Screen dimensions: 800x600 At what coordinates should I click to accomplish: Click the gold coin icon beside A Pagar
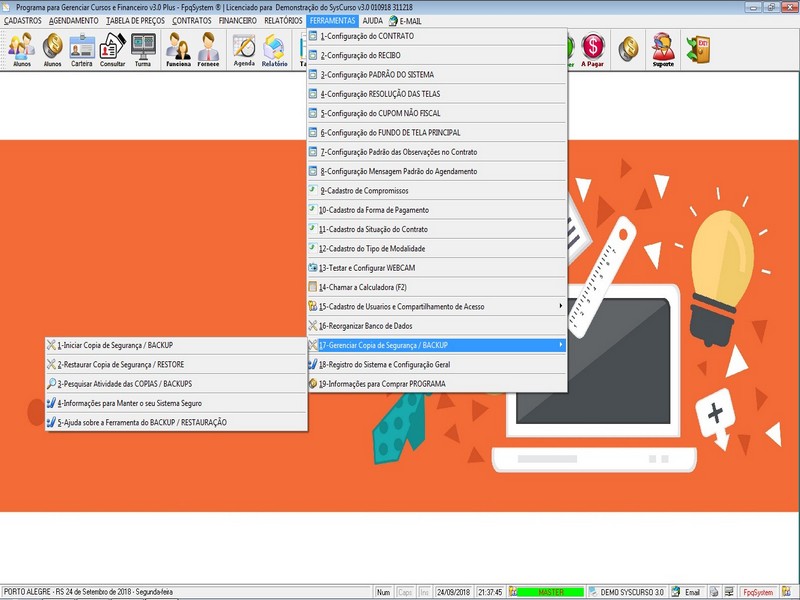tap(629, 49)
